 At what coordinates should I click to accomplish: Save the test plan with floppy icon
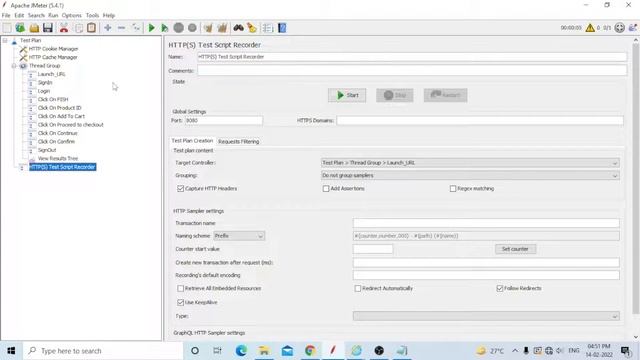pyautogui.click(x=48, y=28)
